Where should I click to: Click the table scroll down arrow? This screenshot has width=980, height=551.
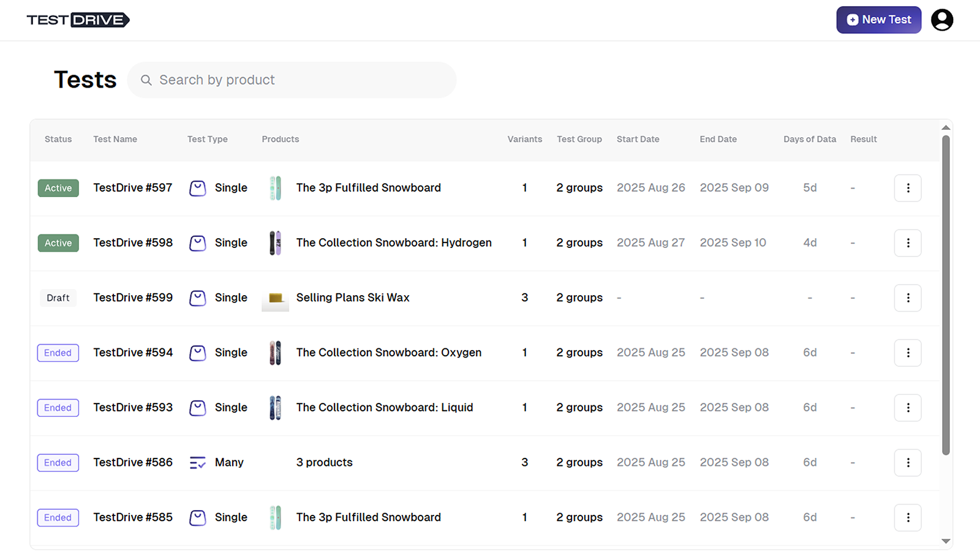click(x=946, y=541)
